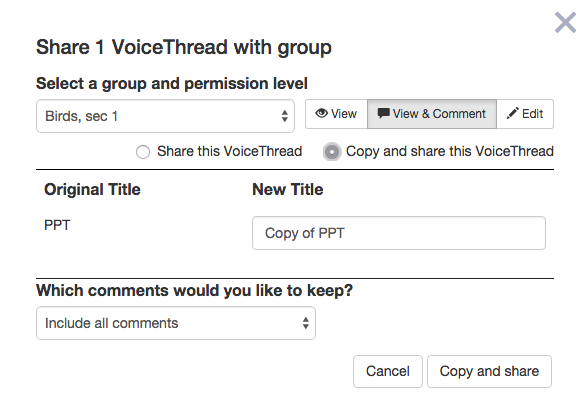Viewport: 588px width, 414px height.
Task: Select the View permission level
Action: pos(336,114)
